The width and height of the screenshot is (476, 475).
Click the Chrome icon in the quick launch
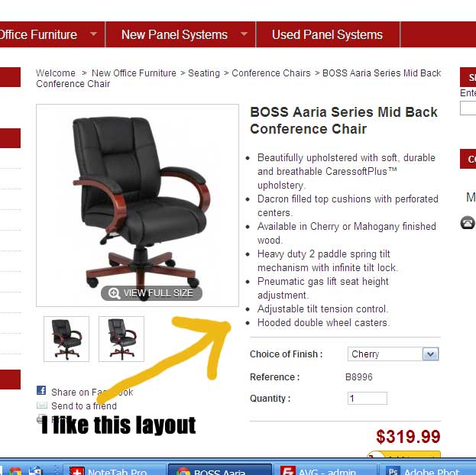[x=15, y=471]
